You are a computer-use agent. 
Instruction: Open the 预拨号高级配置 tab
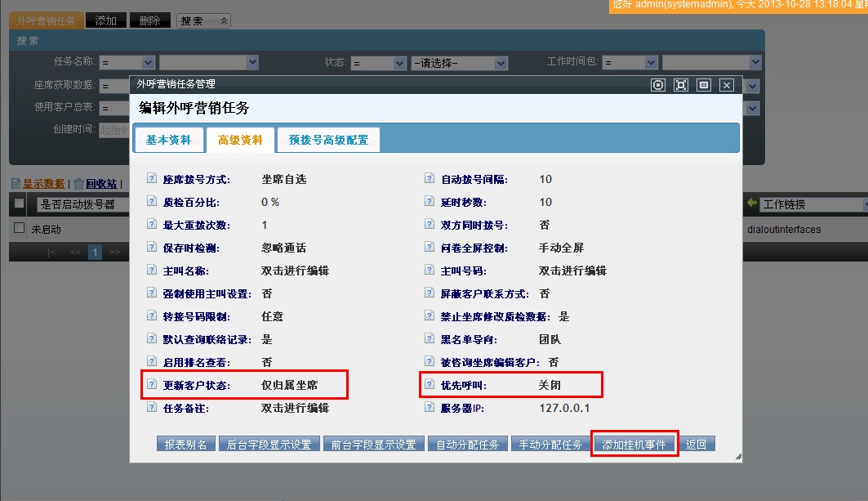[328, 140]
